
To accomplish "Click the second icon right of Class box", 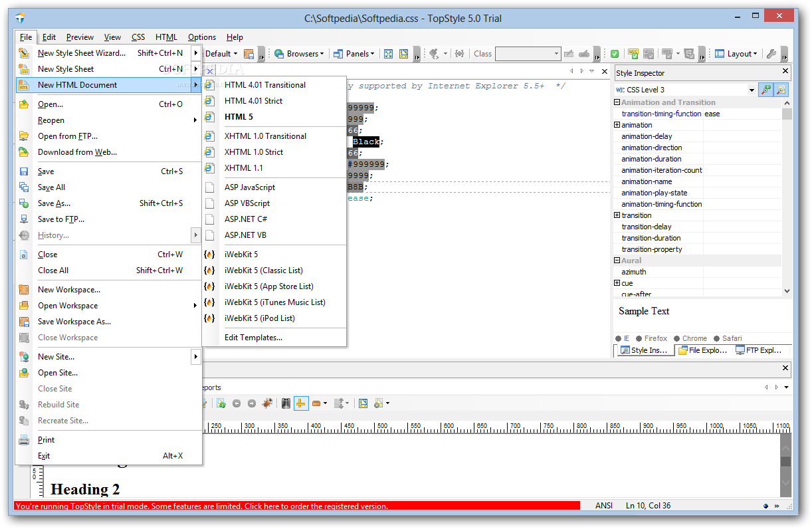I will click(584, 54).
